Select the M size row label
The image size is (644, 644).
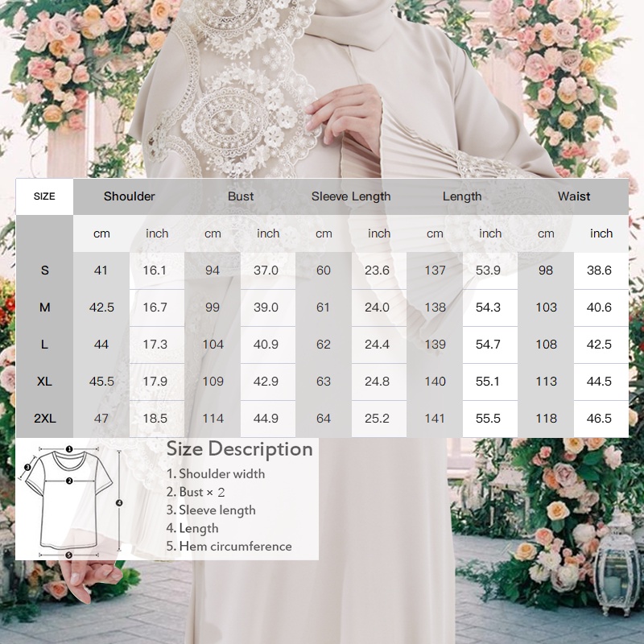click(x=44, y=308)
